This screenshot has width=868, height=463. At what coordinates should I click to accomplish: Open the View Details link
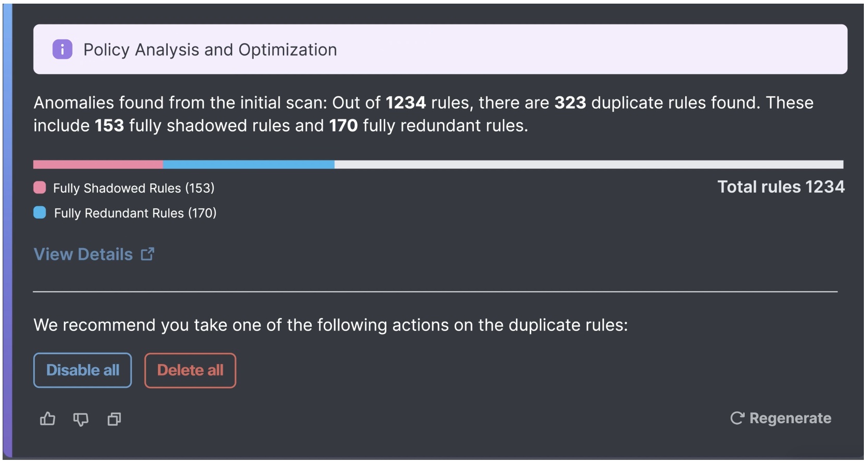[83, 254]
